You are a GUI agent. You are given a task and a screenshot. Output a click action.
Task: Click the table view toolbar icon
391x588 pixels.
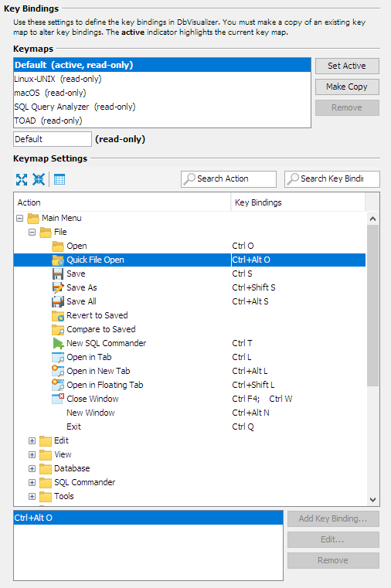click(x=59, y=179)
